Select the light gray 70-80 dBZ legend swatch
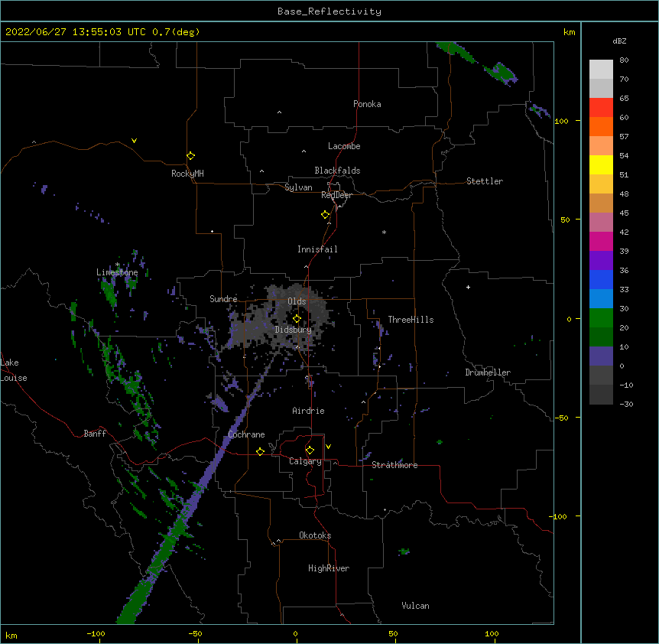This screenshot has height=644, width=659. (x=601, y=69)
